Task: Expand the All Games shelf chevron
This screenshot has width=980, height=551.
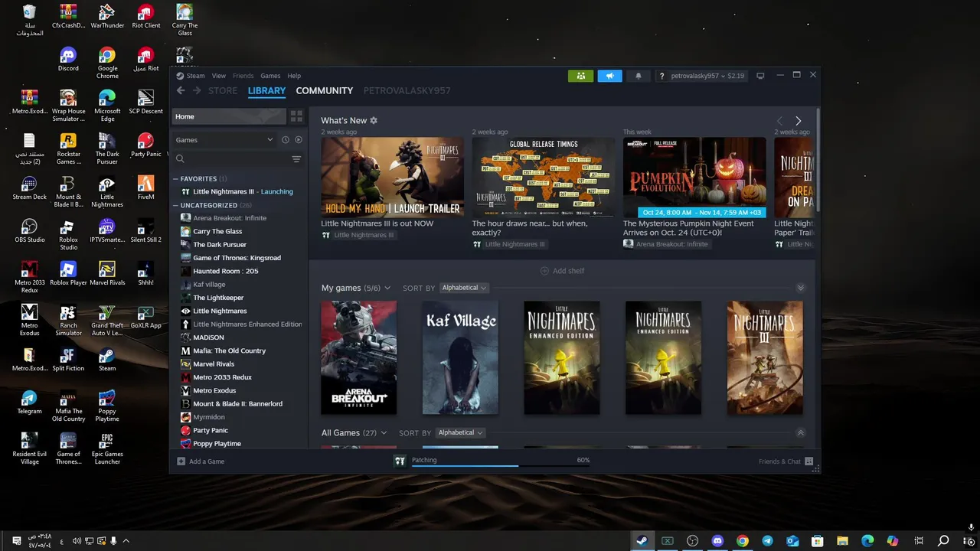Action: pyautogui.click(x=801, y=432)
